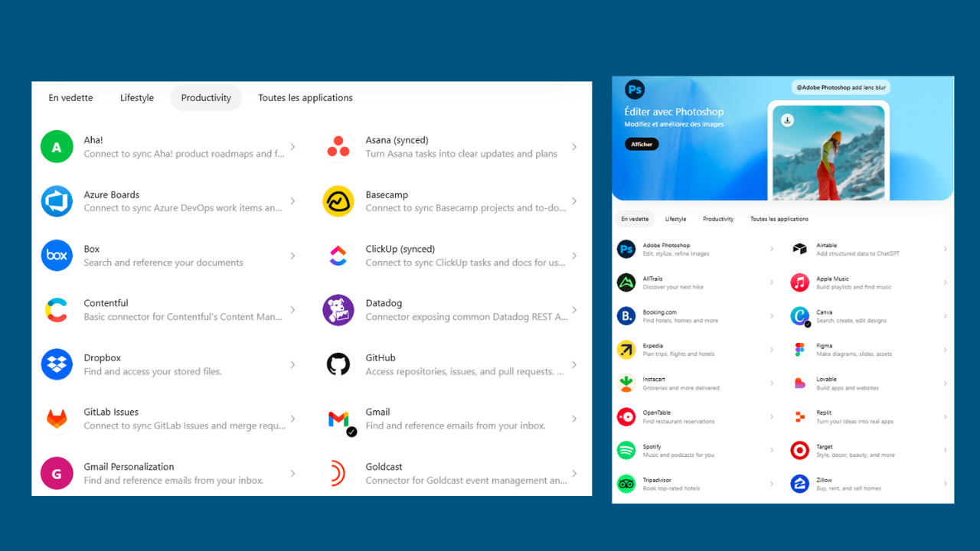Expand the Zillow row chevron

(x=946, y=484)
